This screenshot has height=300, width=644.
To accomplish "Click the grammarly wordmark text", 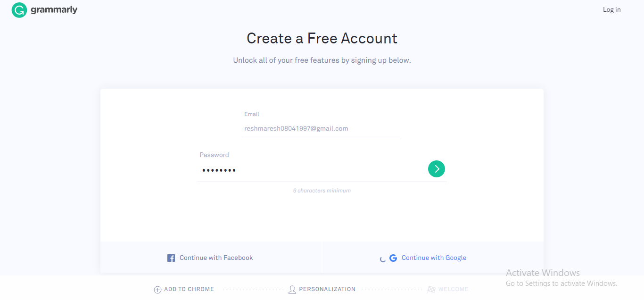I will (54, 10).
